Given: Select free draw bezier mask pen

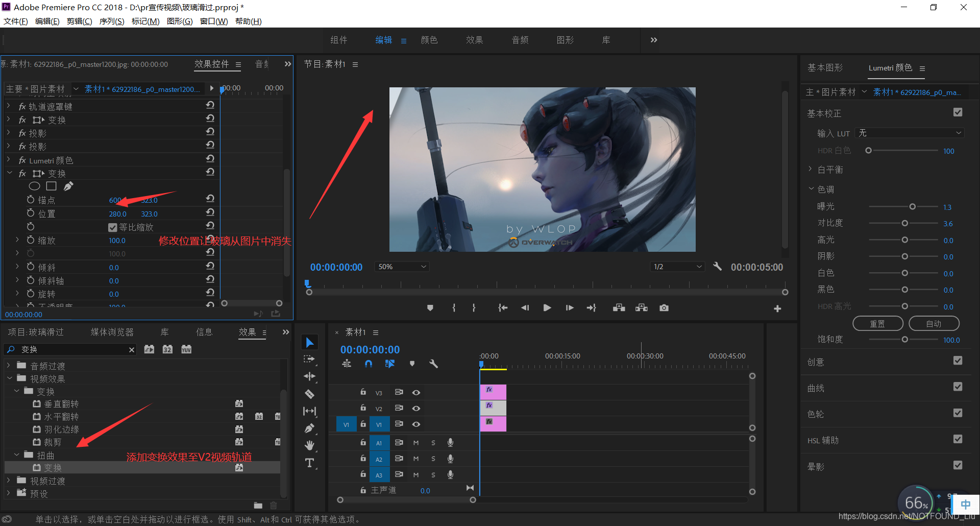Looking at the screenshot, I should (68, 186).
